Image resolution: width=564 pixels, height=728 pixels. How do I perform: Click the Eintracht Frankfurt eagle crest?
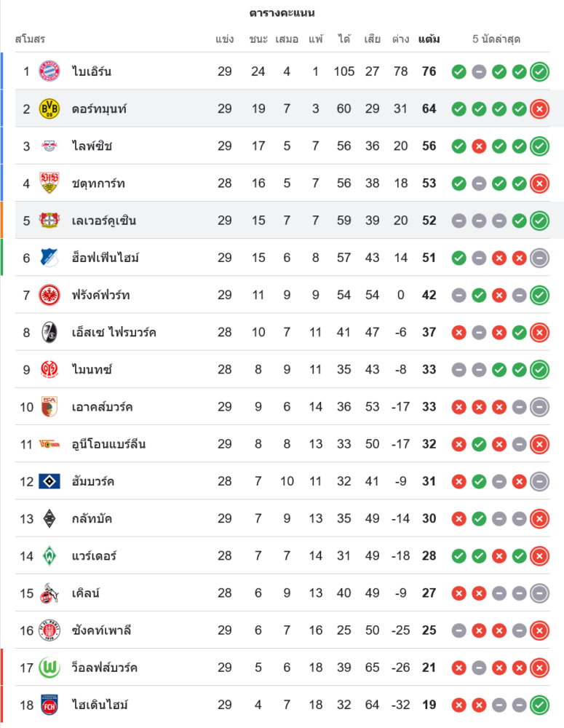pyautogui.click(x=49, y=295)
